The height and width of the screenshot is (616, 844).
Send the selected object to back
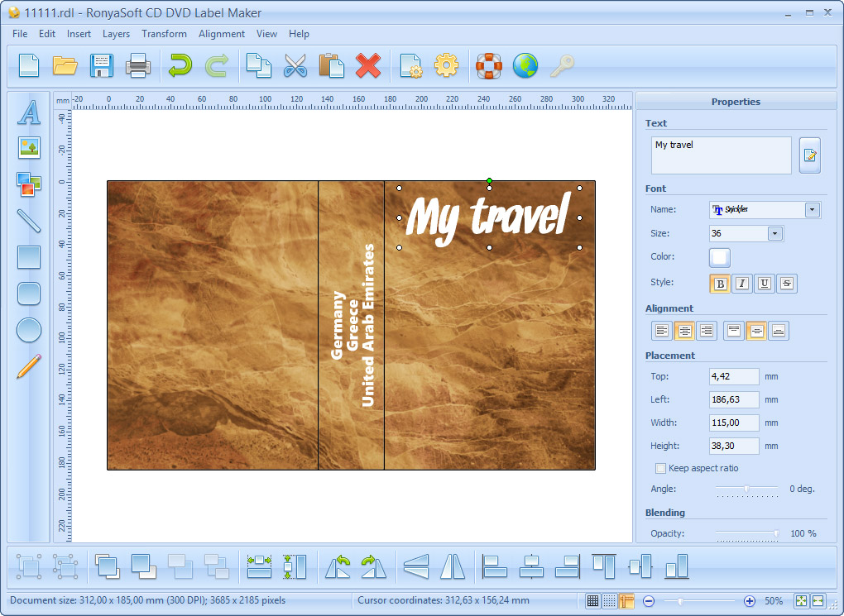click(144, 566)
